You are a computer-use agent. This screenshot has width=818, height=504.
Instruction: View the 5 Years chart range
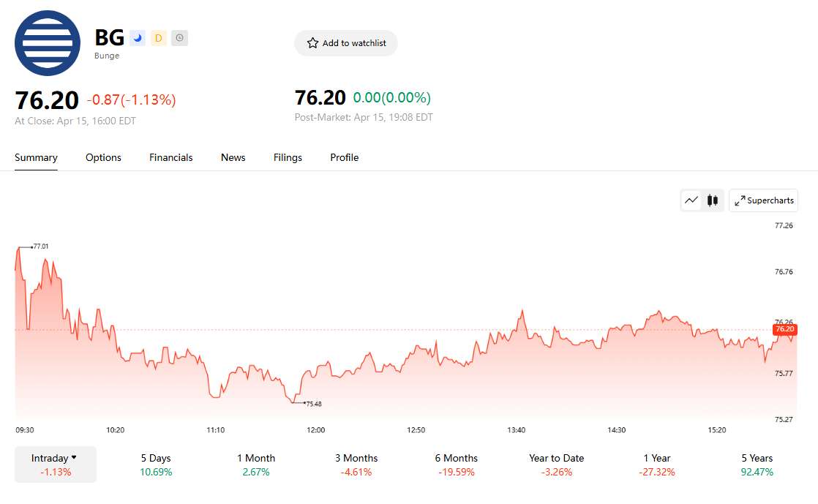(757, 464)
